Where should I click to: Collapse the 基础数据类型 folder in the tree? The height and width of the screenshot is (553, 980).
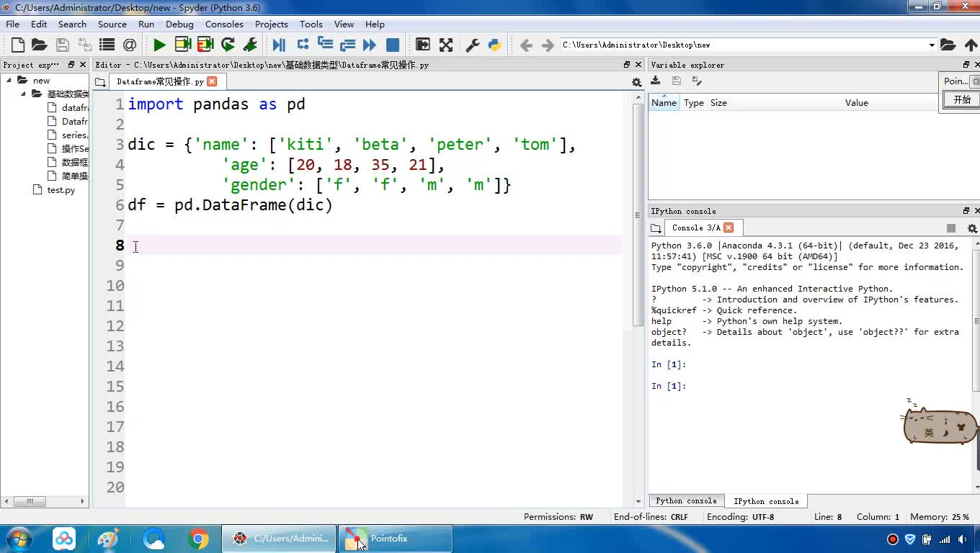[x=23, y=94]
